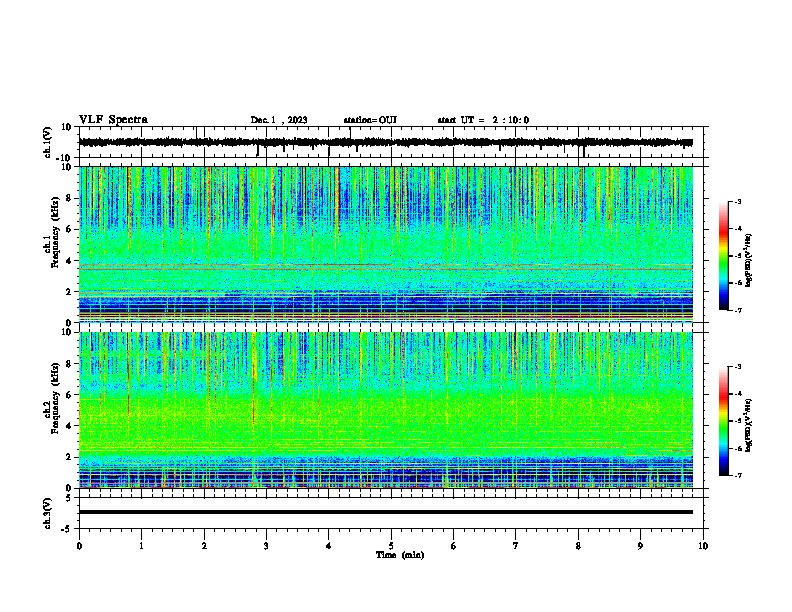Click the "ch.1(V)" waveform axis label
The width and height of the screenshot is (792, 612).
click(x=48, y=142)
